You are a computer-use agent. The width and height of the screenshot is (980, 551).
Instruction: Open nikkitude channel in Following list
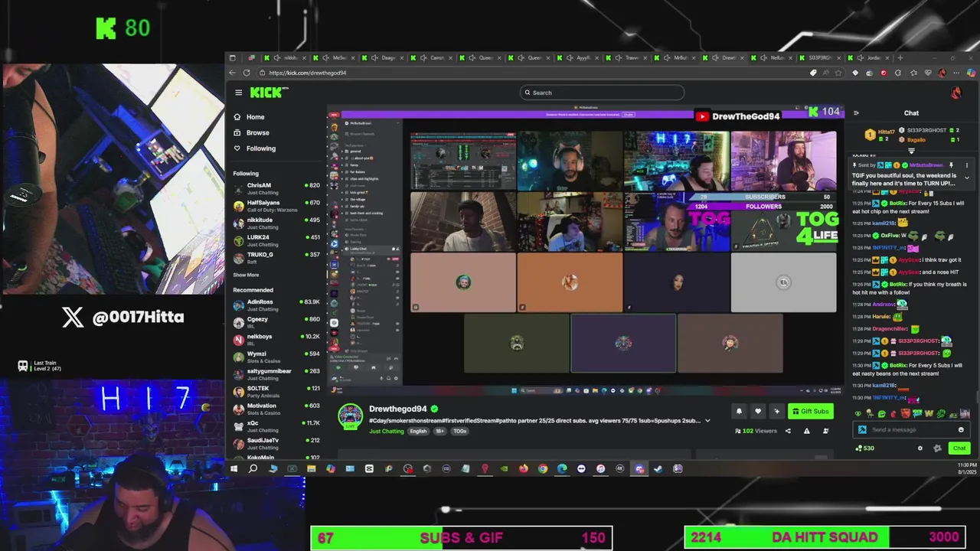(276, 223)
